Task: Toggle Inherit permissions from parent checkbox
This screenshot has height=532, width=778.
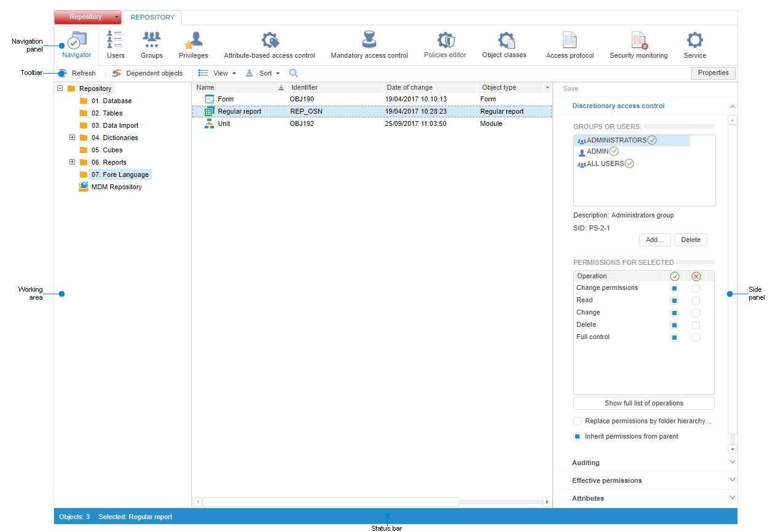Action: 578,437
